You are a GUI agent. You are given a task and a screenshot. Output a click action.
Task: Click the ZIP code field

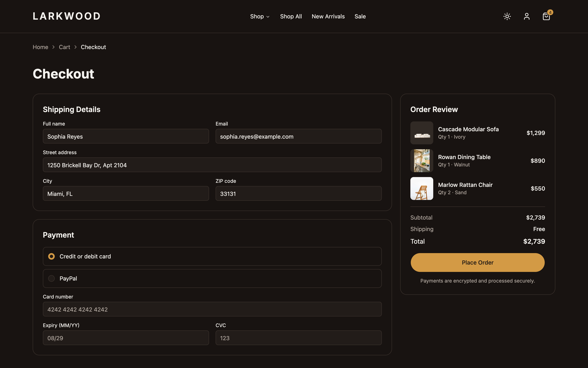tap(298, 193)
